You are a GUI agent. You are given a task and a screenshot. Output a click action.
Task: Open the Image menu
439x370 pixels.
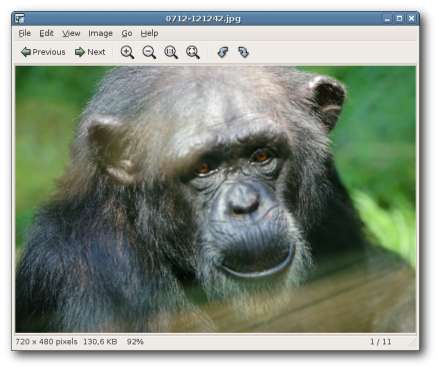click(100, 33)
